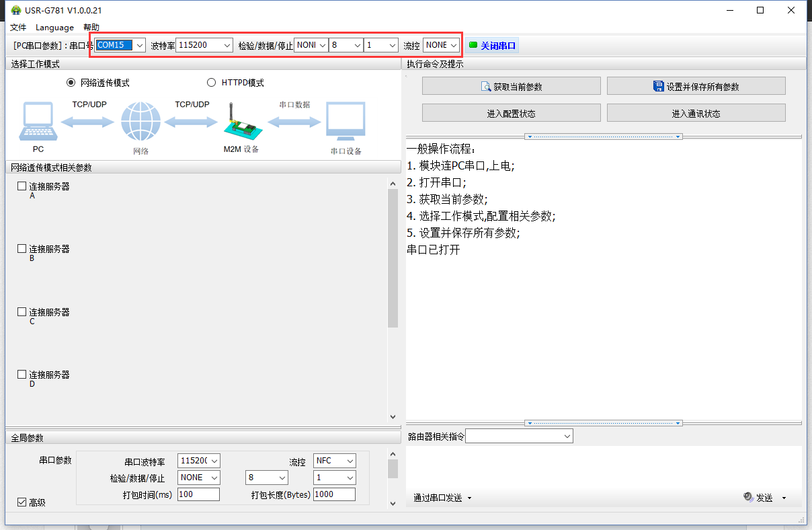This screenshot has height=530, width=812.
Task: Click the serial device monitor icon
Action: coord(346,122)
